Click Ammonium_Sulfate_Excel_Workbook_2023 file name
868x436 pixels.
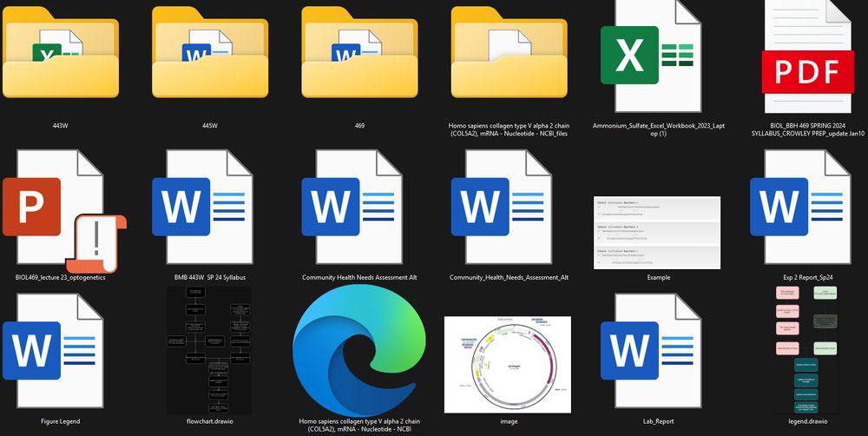pos(658,129)
